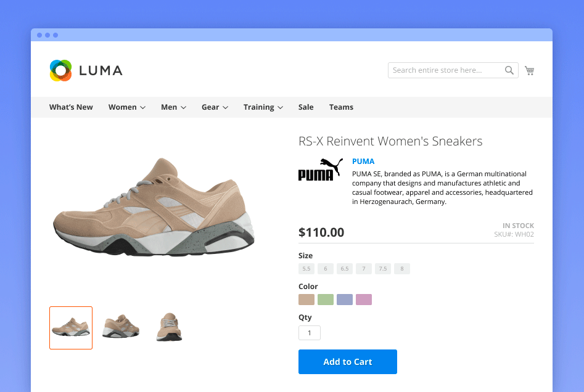Select the pink color swatch
584x392 pixels.
click(363, 299)
